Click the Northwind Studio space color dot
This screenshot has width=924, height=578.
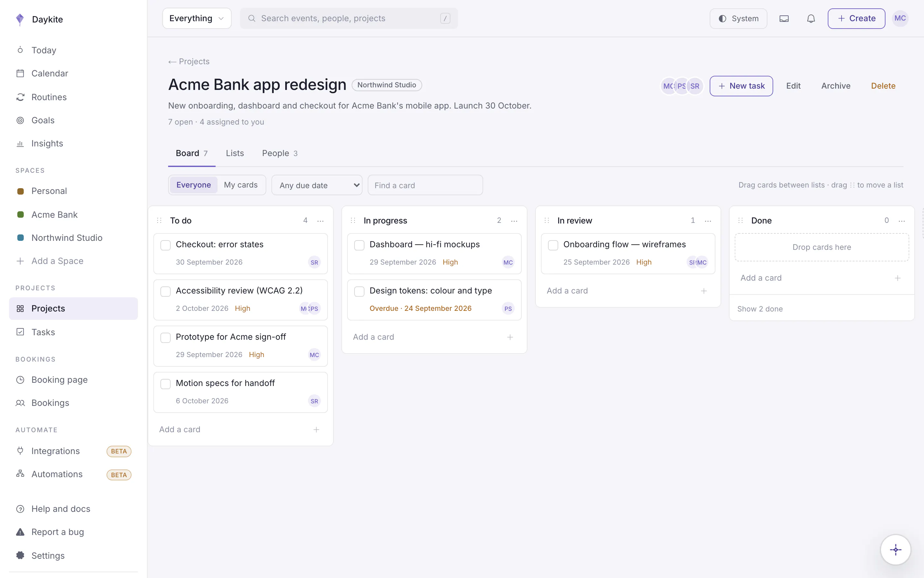pos(21,238)
